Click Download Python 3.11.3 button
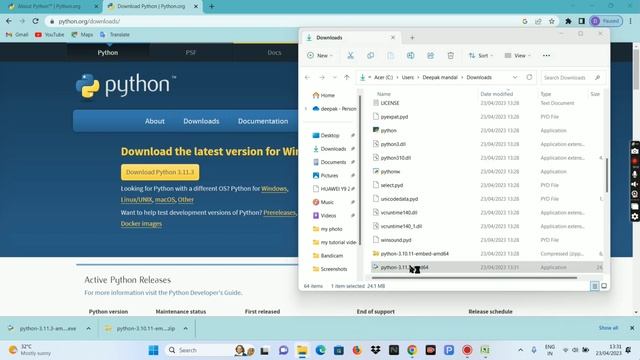 click(x=160, y=172)
